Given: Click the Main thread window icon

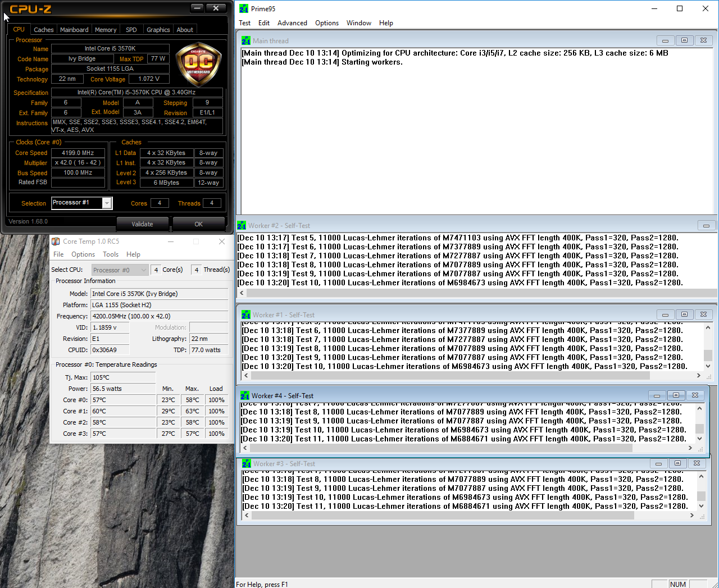Looking at the screenshot, I should coord(246,40).
